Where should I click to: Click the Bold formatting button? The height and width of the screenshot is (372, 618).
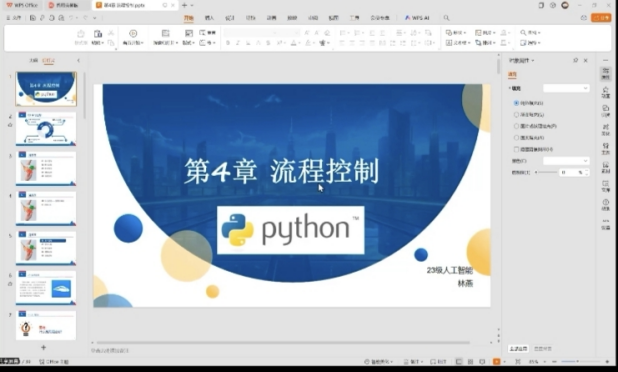tap(228, 43)
